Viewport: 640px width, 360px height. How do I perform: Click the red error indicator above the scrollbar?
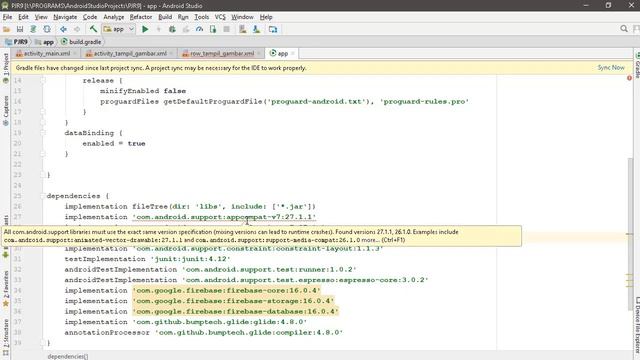coord(629,78)
